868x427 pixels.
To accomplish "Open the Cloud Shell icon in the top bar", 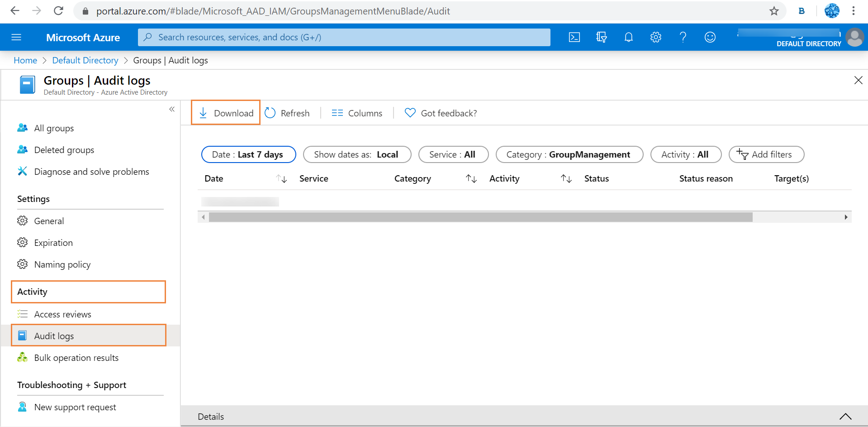I will tap(574, 37).
